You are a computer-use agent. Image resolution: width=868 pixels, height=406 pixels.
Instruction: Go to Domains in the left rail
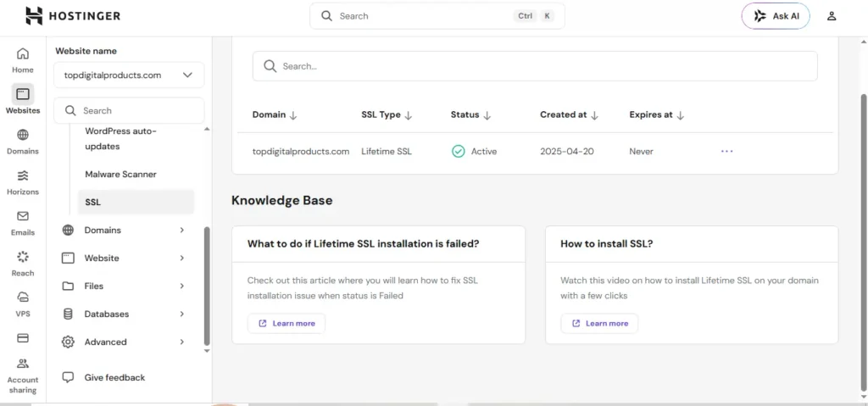click(x=23, y=142)
